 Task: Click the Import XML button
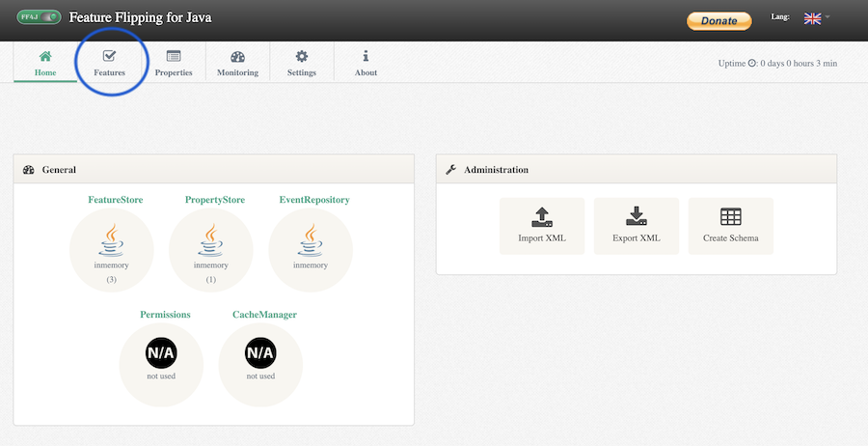542,226
